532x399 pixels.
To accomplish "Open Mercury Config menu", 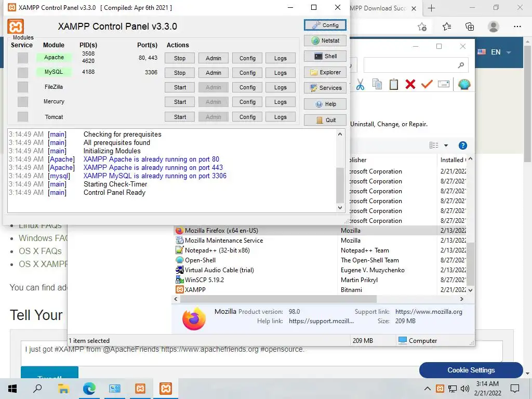I will [x=247, y=102].
